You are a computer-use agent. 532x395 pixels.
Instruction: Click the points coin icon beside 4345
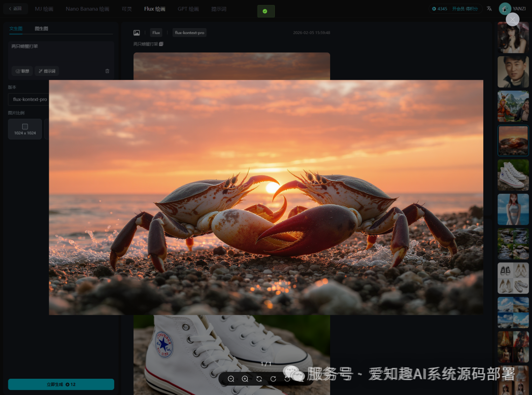click(434, 9)
